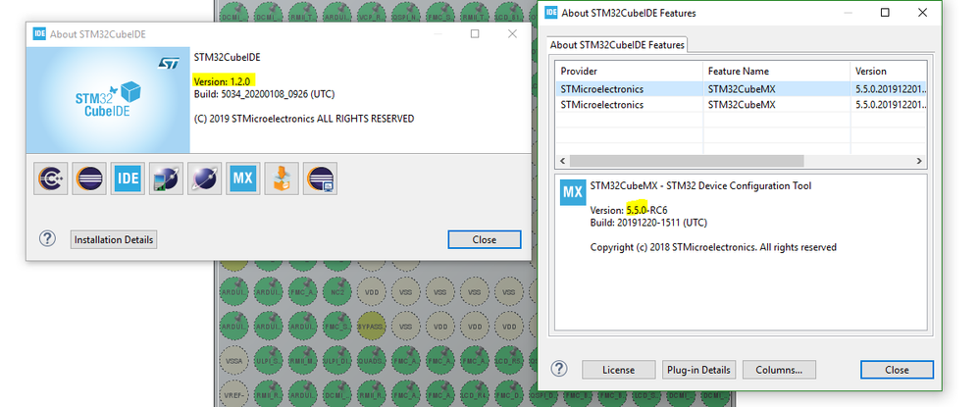Image resolution: width=980 pixels, height=407 pixels.
Task: Click the 'Version: 1.2.0' text
Action: click(222, 81)
